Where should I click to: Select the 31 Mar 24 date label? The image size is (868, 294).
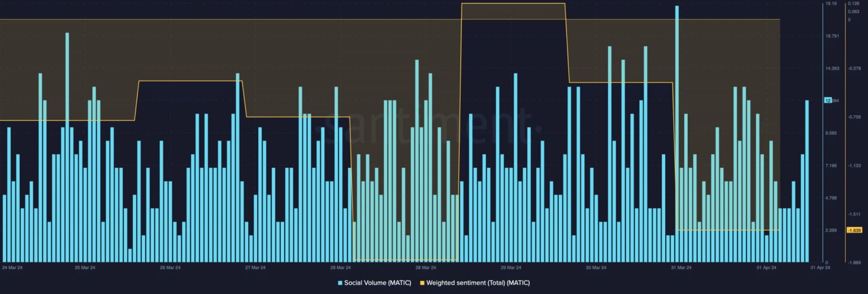(x=681, y=267)
